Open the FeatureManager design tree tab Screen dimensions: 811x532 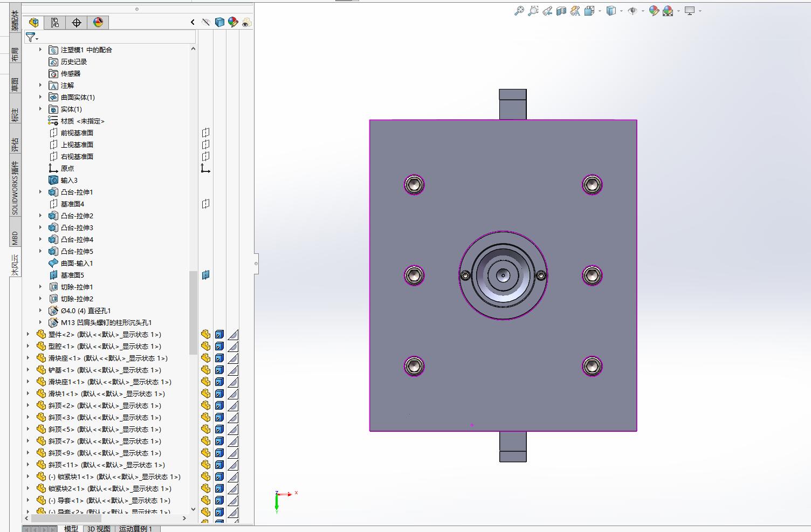click(x=34, y=22)
